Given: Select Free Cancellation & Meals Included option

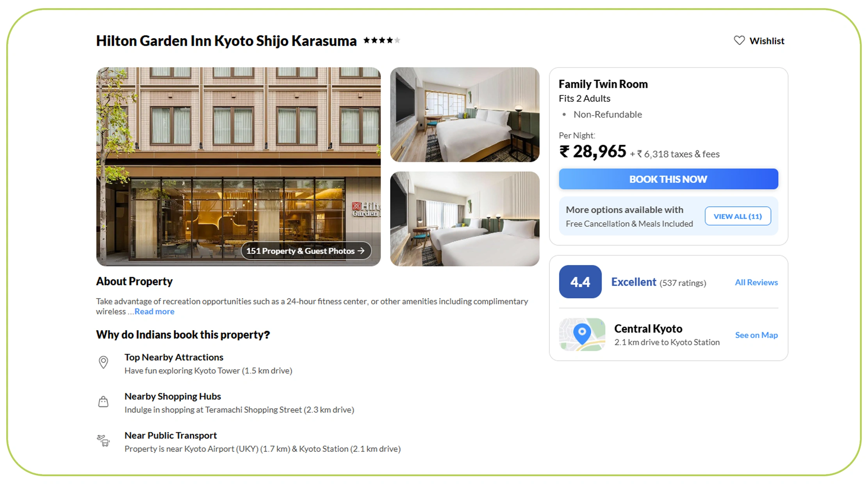Looking at the screenshot, I should (x=629, y=224).
